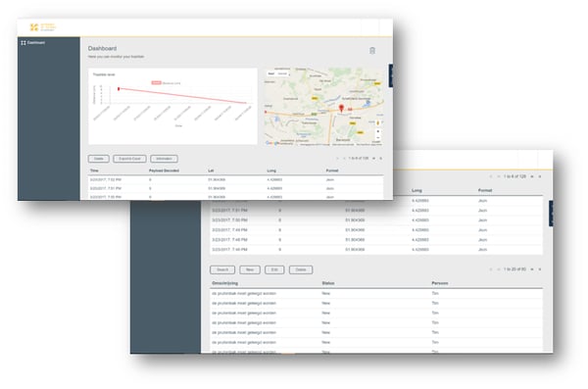Go to last page in front window pagination
This screenshot has height=389, width=588.
(380, 159)
